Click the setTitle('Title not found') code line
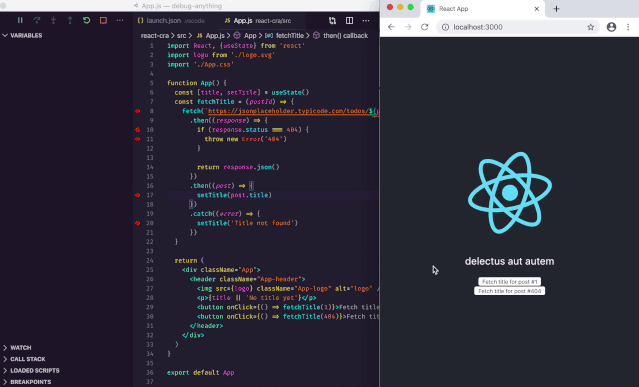Image resolution: width=639 pixels, height=387 pixels. point(247,223)
